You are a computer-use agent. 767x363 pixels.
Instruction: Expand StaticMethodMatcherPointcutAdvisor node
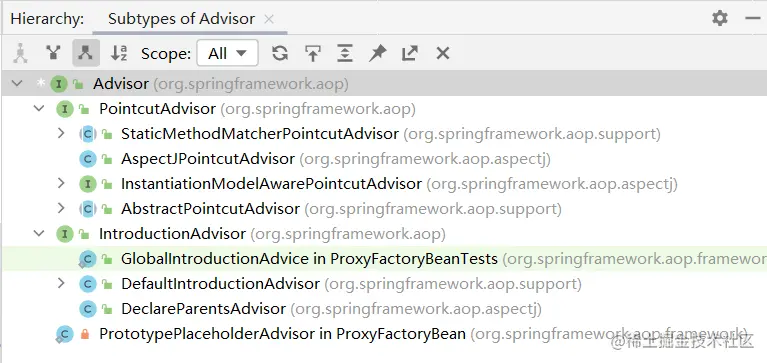[x=61, y=133]
